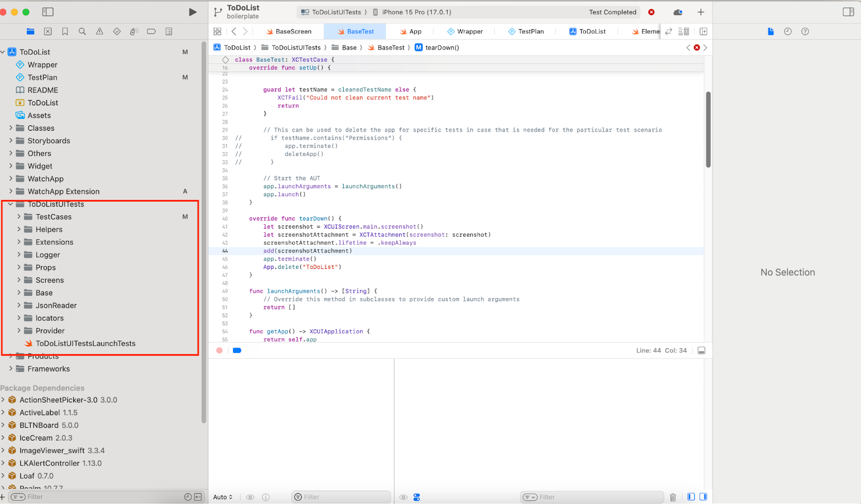Expand the Screens folder
The height and width of the screenshot is (504, 861).
click(x=19, y=280)
